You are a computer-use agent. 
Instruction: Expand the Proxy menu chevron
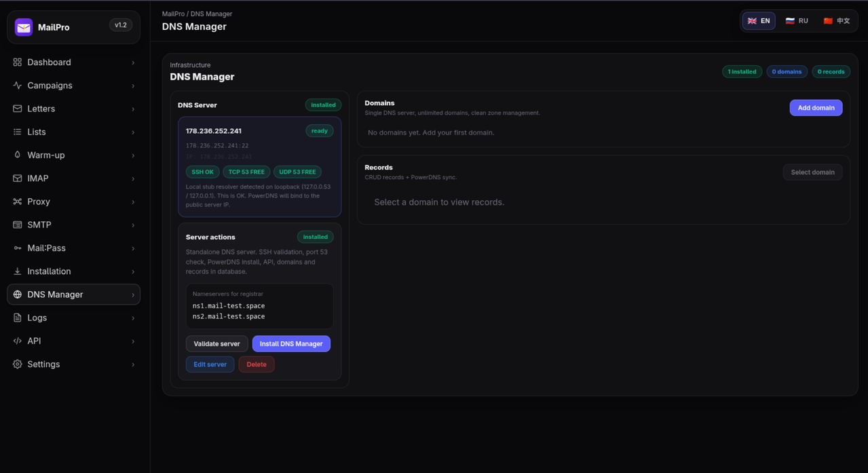coord(133,202)
